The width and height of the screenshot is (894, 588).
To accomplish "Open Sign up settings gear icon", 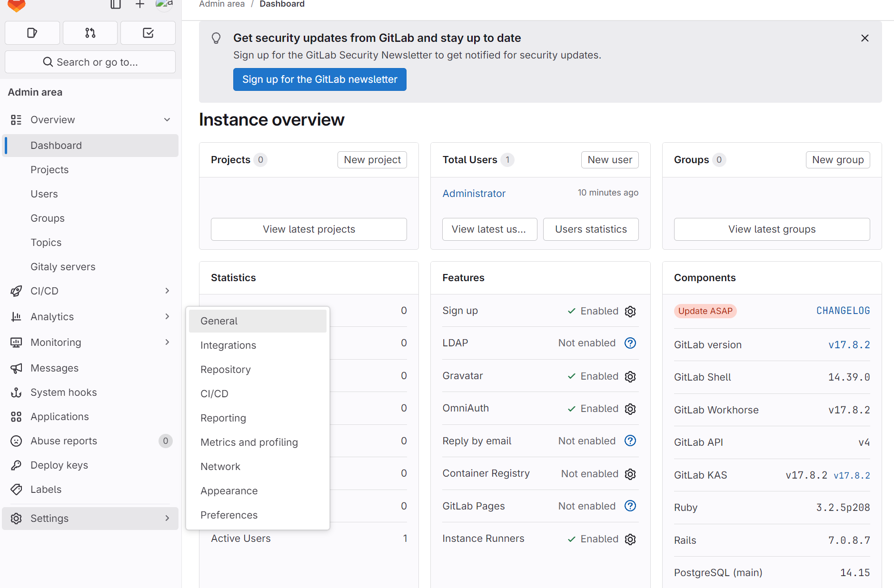I will coord(630,311).
